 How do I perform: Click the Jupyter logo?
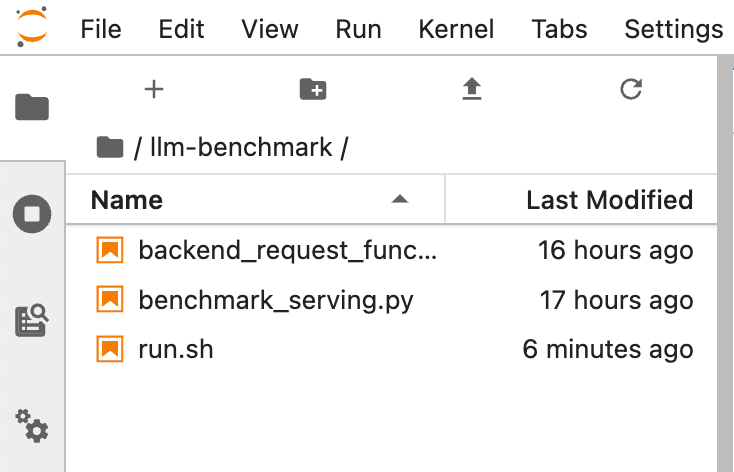coord(32,27)
